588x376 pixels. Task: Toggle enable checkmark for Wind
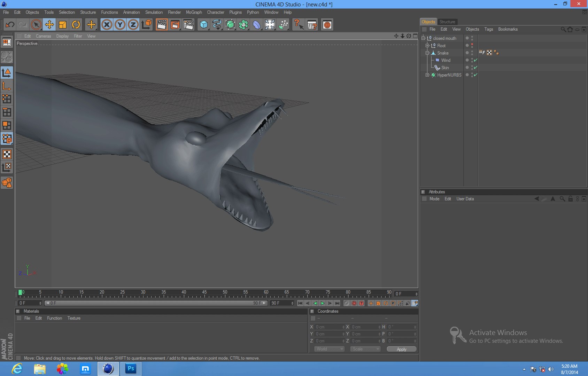(475, 60)
